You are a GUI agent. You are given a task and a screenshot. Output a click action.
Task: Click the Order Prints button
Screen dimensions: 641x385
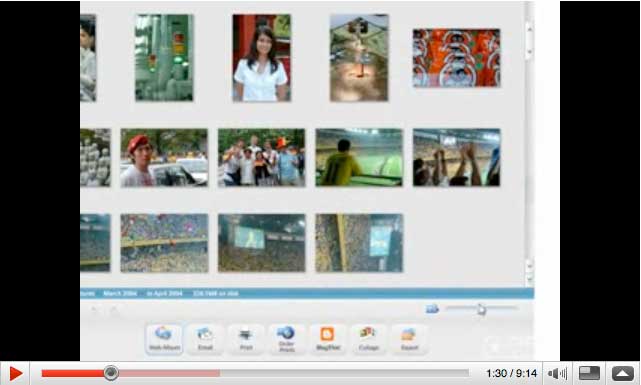click(287, 339)
